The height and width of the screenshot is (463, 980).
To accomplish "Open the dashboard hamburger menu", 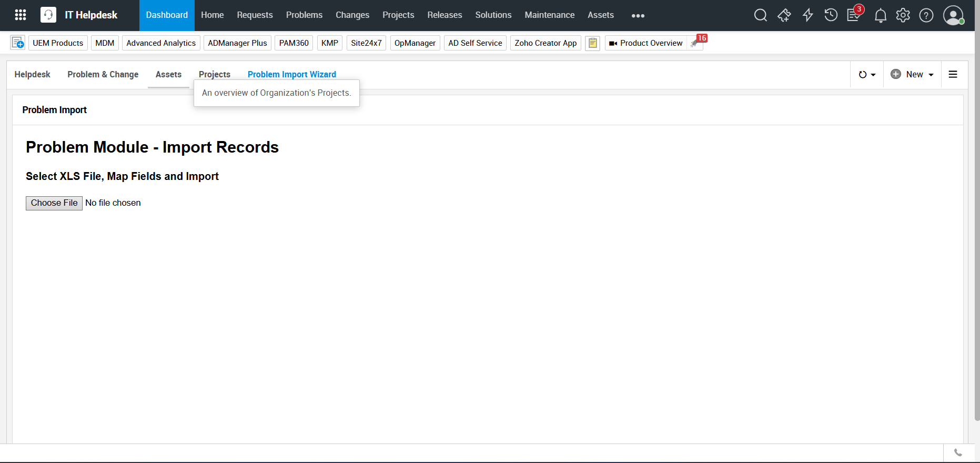I will click(x=953, y=75).
